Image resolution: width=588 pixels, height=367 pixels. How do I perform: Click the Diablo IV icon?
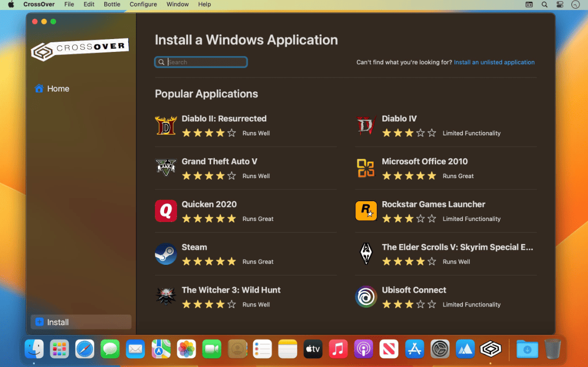(366, 125)
